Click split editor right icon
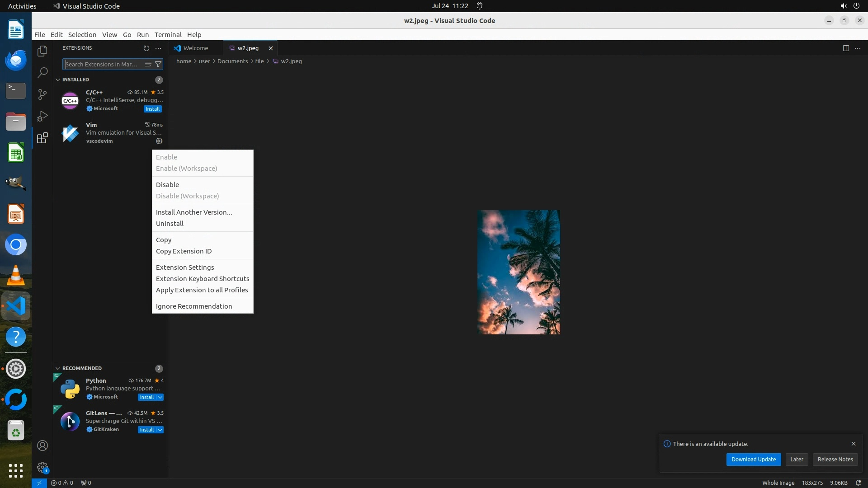Image resolution: width=868 pixels, height=488 pixels. point(846,48)
